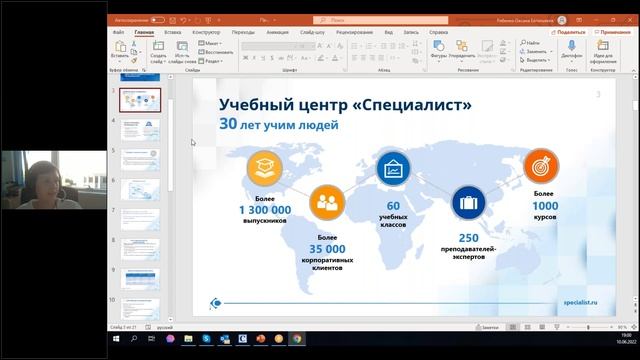Screen dimensions: 640x360
Task: Click the Save icon in the title bar
Action: 173,20
